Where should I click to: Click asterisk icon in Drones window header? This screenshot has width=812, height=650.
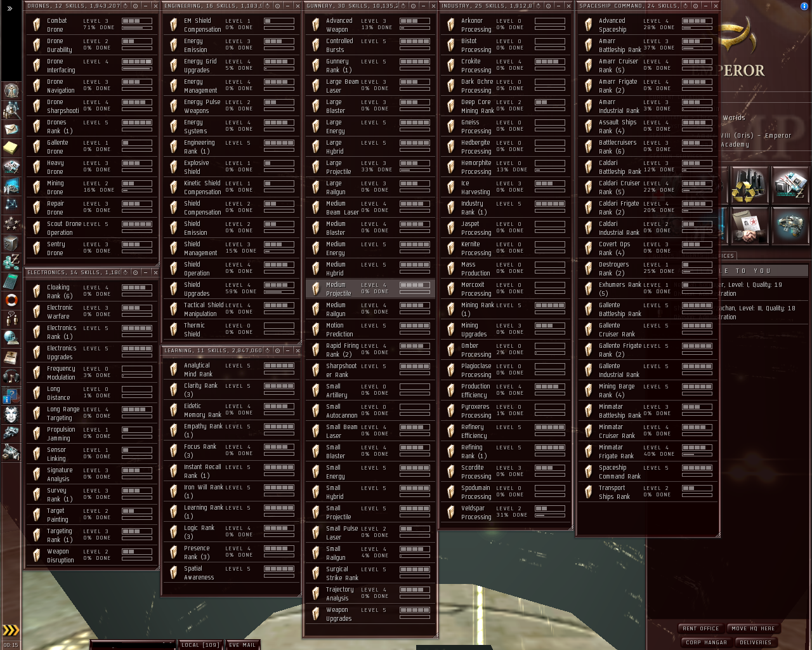tap(126, 6)
